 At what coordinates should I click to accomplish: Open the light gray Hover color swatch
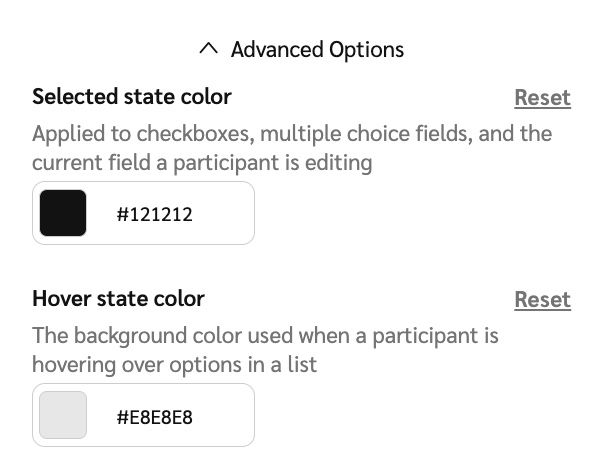(63, 415)
